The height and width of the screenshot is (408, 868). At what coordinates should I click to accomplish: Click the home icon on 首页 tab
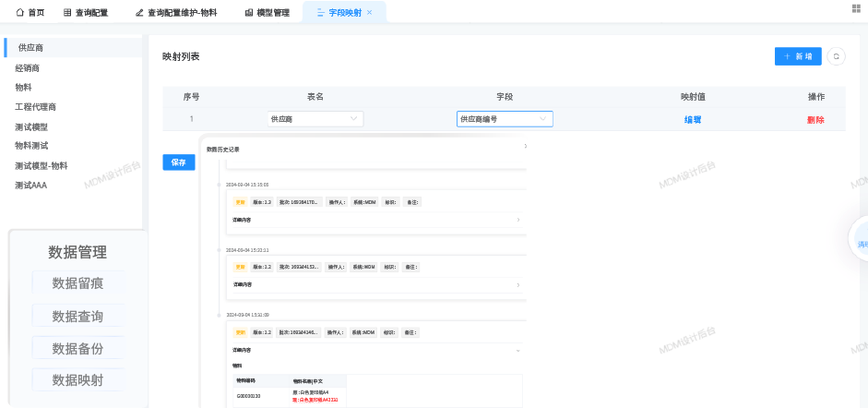(19, 13)
